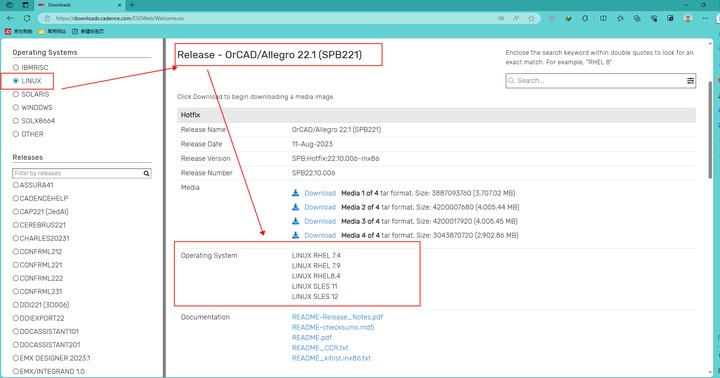Click the page vertical scrollbar thumb

click(x=710, y=130)
